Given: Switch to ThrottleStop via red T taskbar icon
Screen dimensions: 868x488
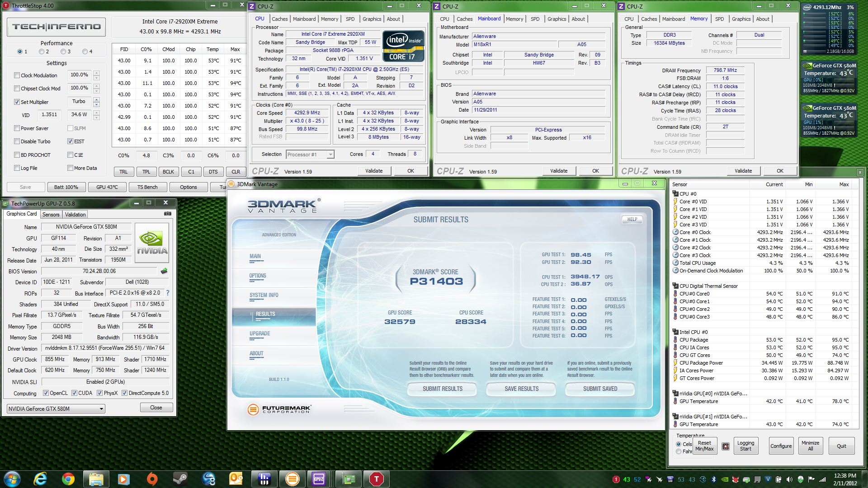Looking at the screenshot, I should (376, 479).
